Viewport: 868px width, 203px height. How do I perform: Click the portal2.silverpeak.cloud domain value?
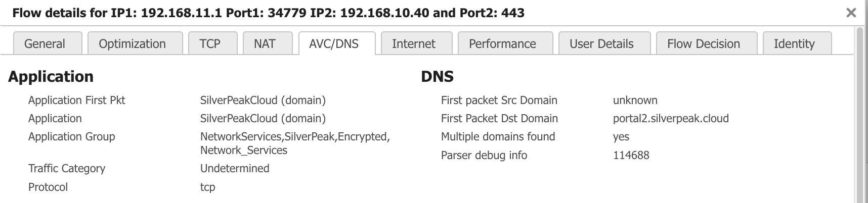pyautogui.click(x=671, y=119)
